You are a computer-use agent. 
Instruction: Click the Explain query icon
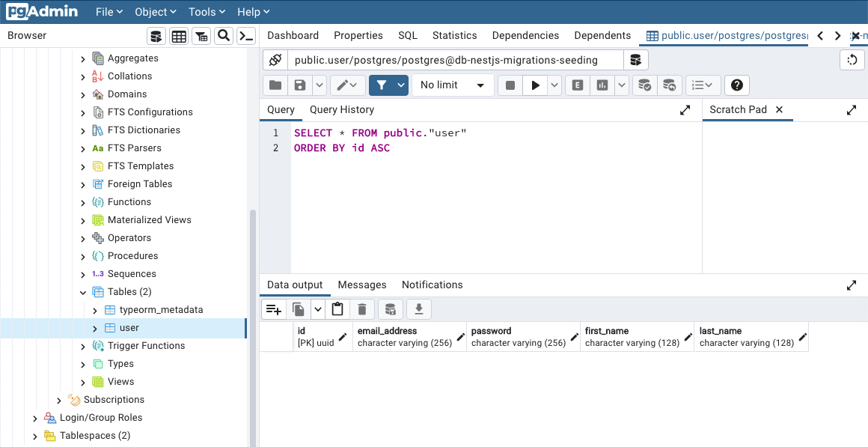click(577, 85)
